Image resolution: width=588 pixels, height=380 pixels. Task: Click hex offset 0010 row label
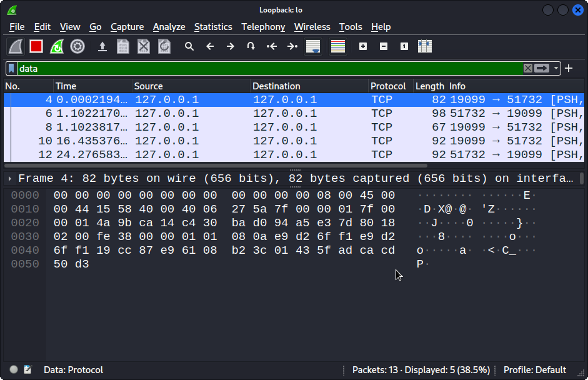click(25, 209)
